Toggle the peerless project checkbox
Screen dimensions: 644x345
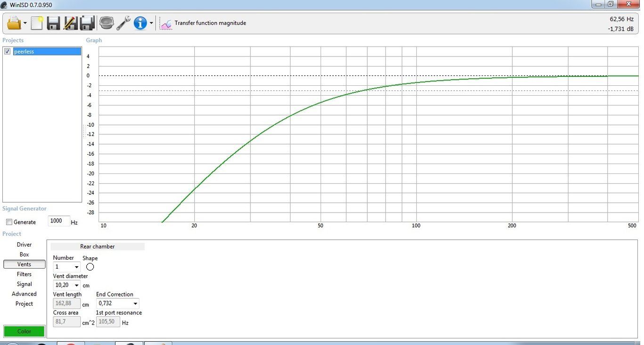coord(7,51)
